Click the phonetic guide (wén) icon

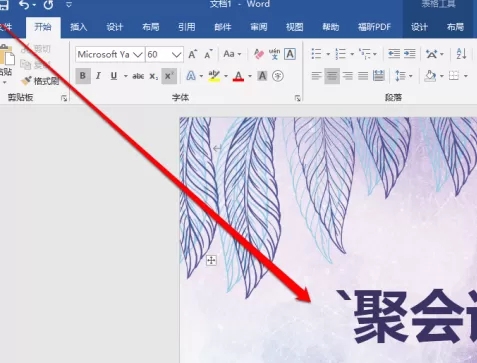point(274,54)
